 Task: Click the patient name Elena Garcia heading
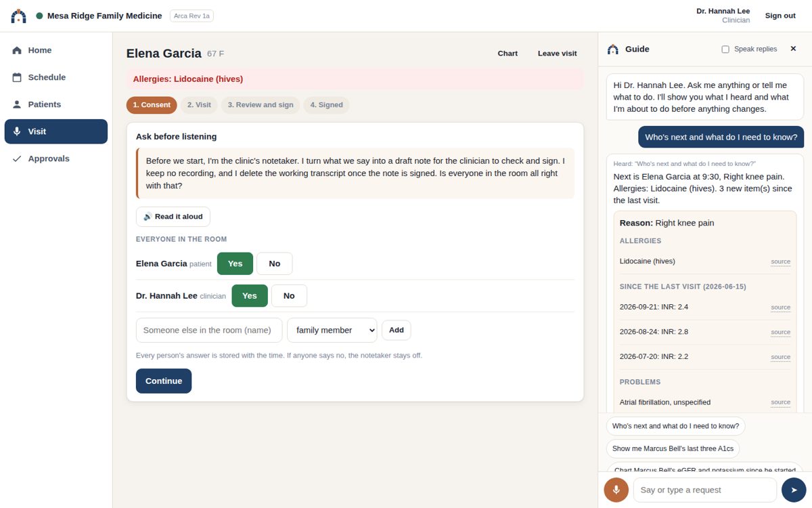164,54
